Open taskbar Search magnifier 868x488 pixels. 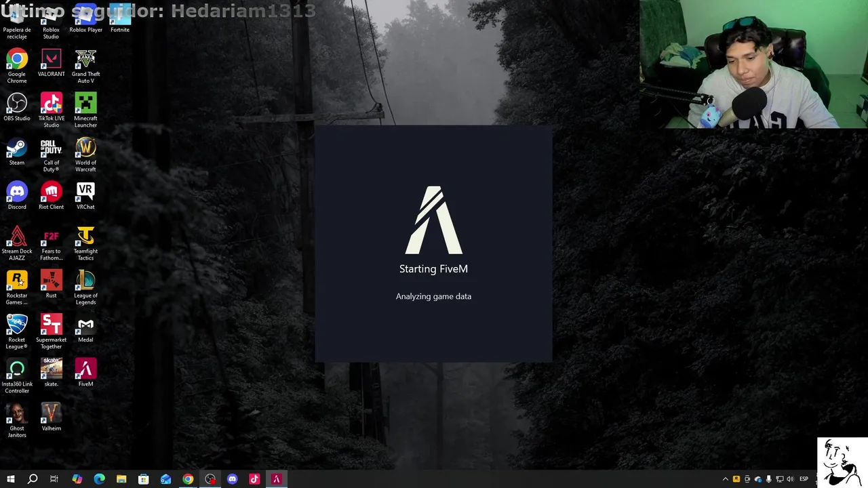coord(32,479)
